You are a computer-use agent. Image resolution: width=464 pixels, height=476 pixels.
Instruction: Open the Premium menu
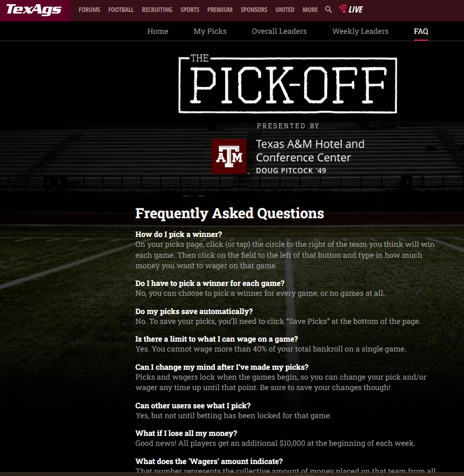pos(220,10)
